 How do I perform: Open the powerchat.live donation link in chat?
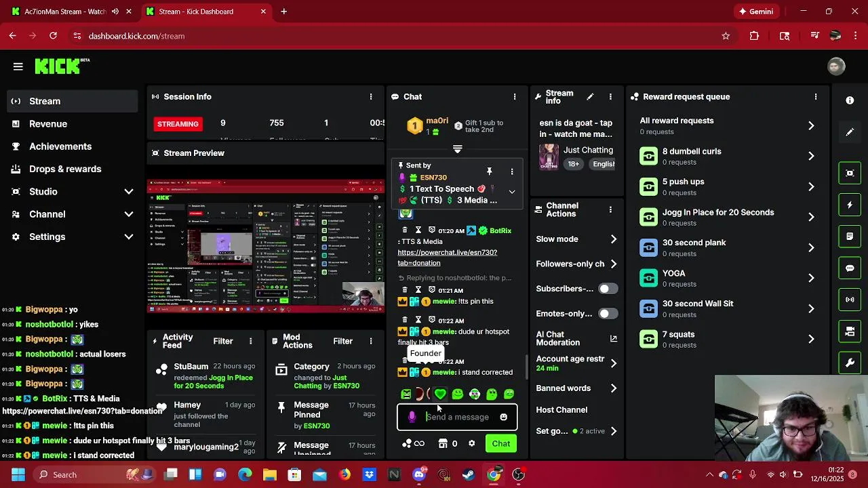447,258
